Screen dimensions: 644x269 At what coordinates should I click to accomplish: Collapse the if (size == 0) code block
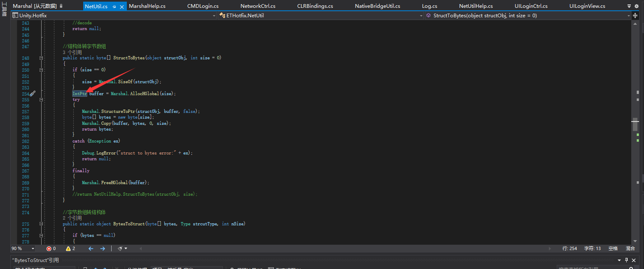(x=41, y=70)
